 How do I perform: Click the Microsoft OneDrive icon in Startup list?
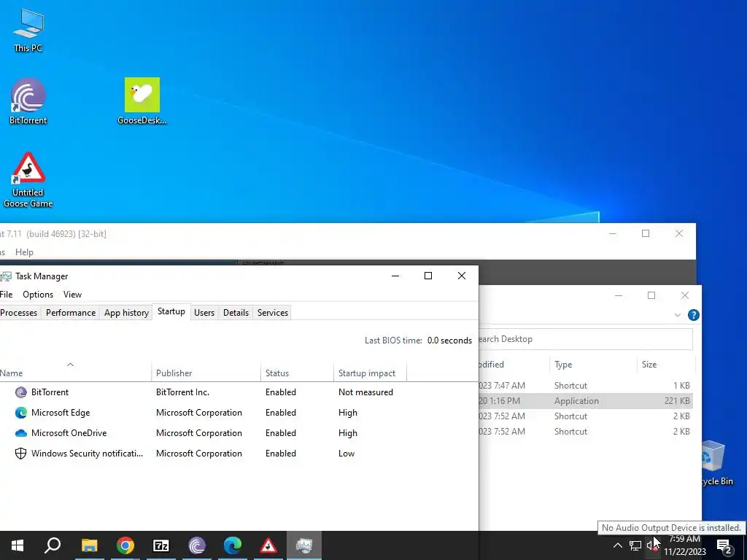[x=21, y=433]
